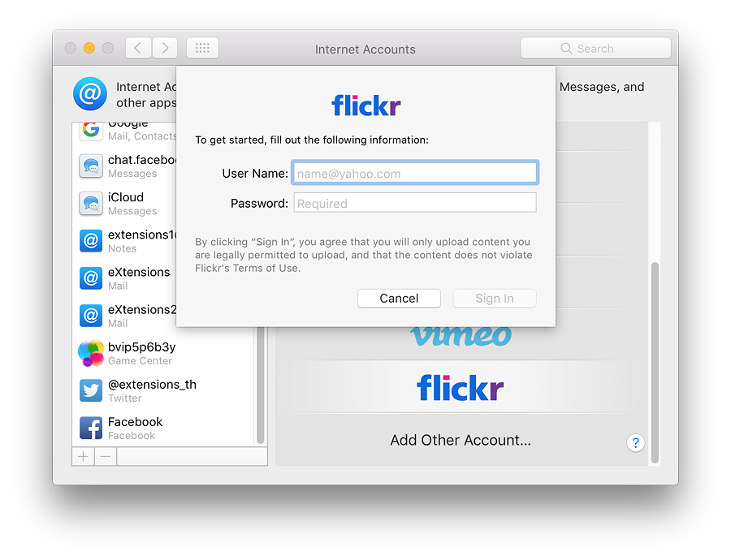Cancel the Flickr sign-in dialog

399,298
